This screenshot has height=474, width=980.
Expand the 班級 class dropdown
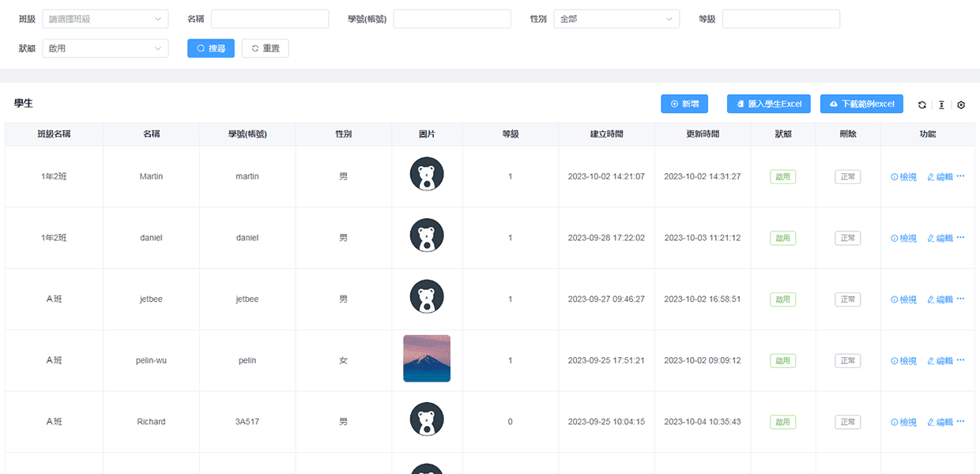pos(104,19)
